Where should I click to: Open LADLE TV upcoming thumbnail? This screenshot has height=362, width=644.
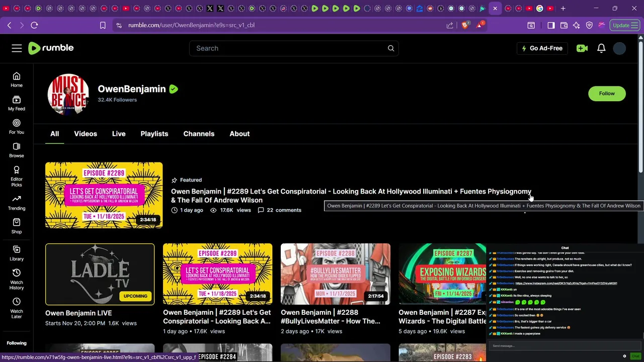(100, 275)
